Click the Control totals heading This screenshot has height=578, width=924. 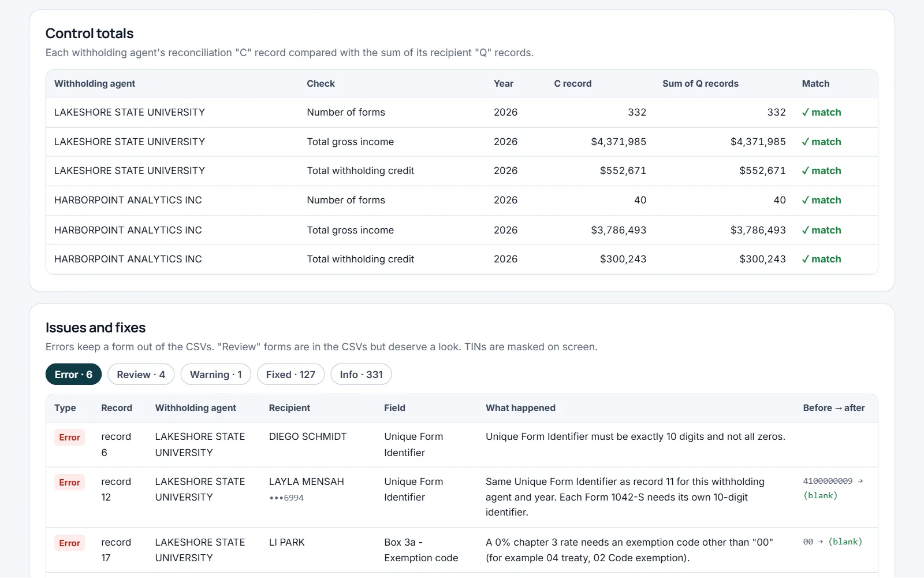tap(90, 34)
